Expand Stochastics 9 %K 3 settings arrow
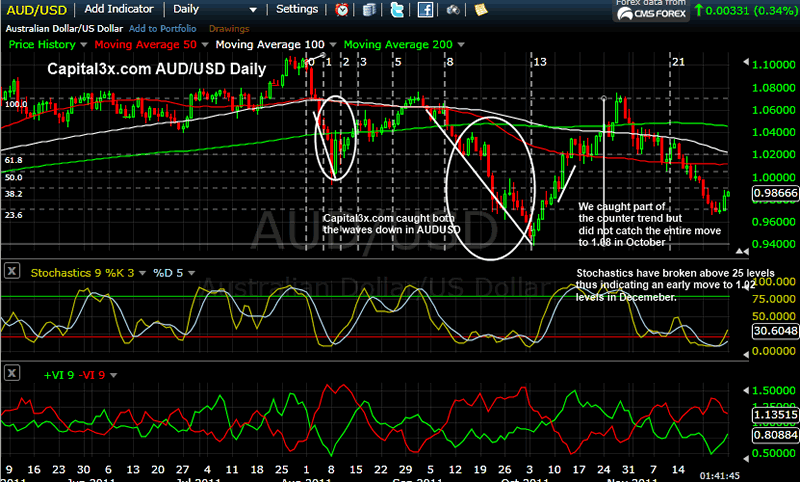Image resolution: width=800 pixels, height=482 pixels. [x=142, y=273]
